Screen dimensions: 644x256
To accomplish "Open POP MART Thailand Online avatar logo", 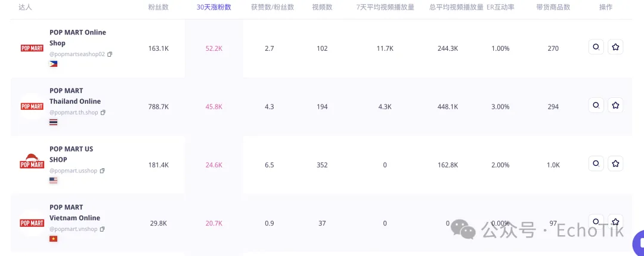I will coord(32,107).
